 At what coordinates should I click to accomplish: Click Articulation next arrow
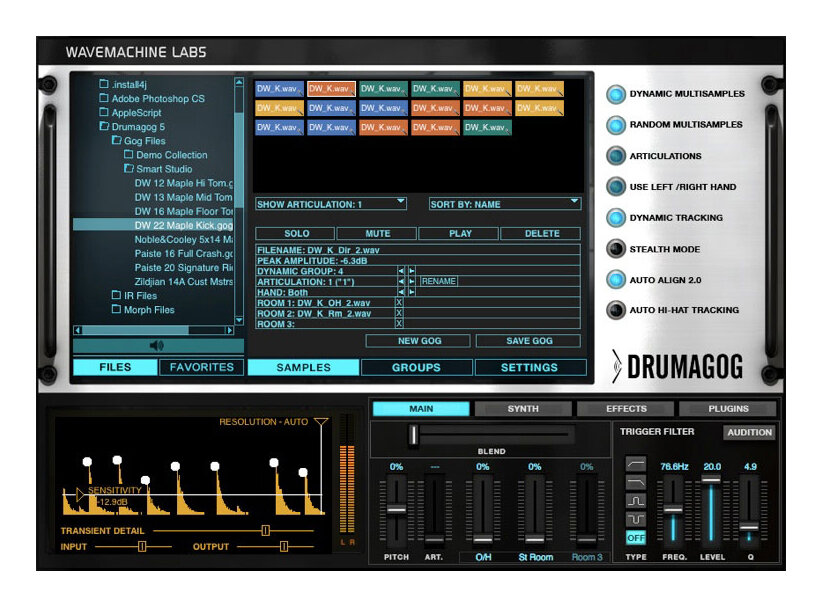412,281
